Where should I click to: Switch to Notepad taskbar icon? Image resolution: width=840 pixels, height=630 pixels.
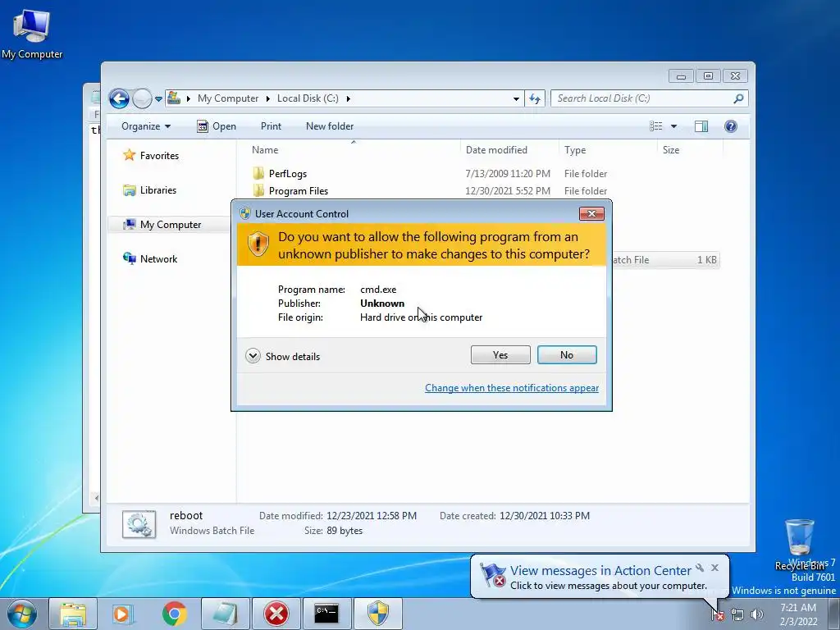225,614
